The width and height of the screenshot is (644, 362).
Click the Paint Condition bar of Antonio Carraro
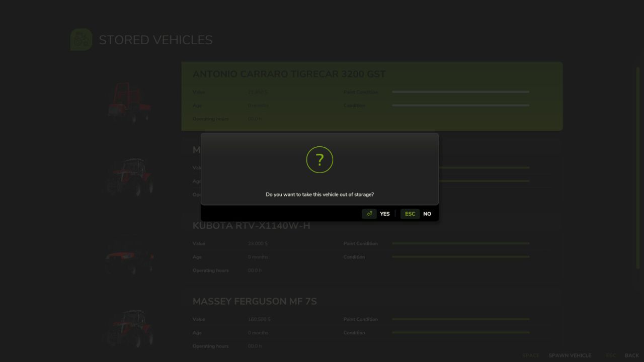pyautogui.click(x=460, y=92)
